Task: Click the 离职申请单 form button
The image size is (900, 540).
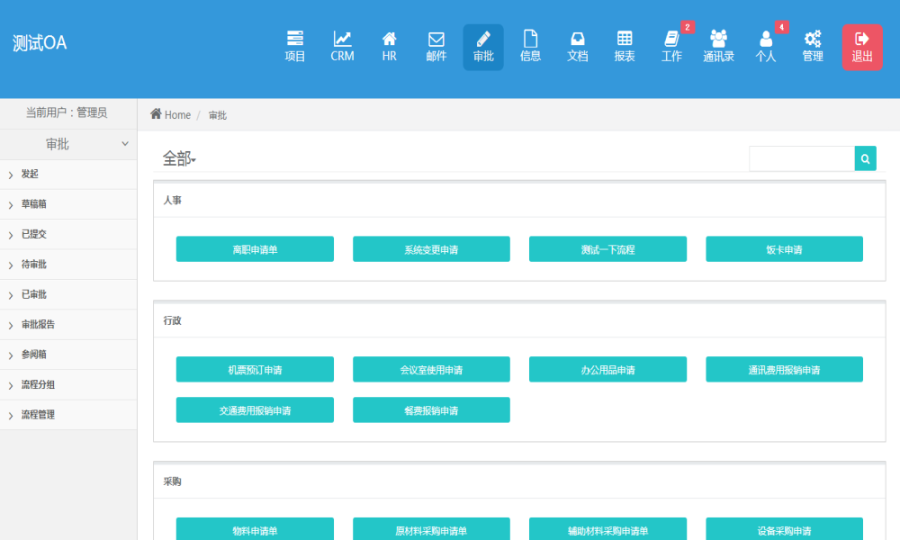Action: pos(254,249)
